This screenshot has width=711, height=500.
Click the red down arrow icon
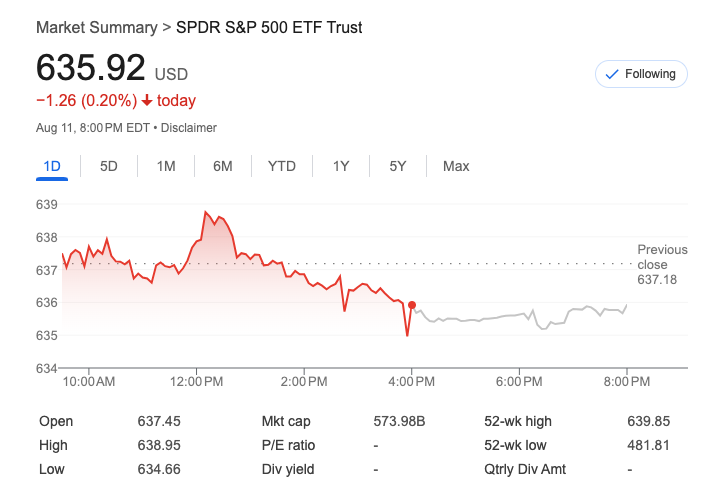pos(147,101)
